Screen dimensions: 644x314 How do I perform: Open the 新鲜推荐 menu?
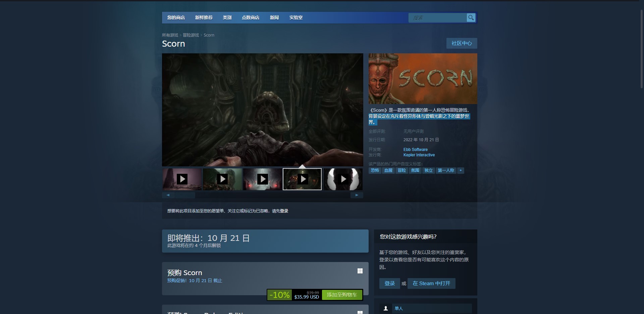tap(204, 17)
